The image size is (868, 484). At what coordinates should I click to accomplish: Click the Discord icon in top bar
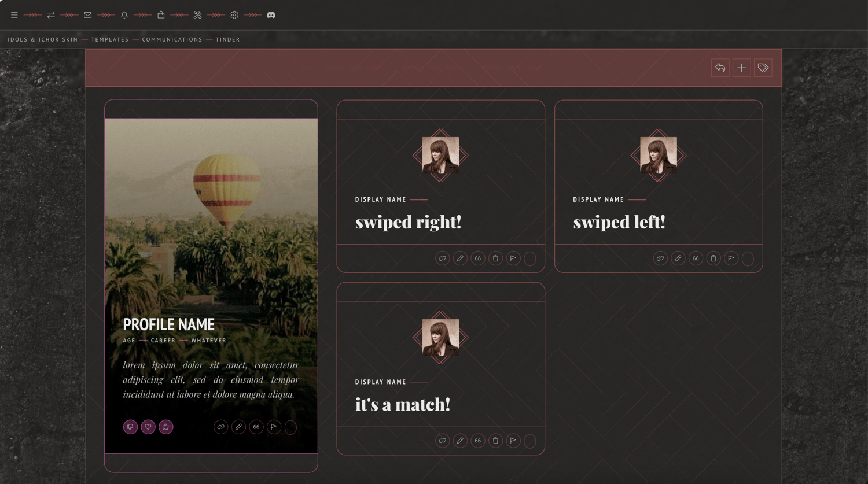[x=271, y=15]
